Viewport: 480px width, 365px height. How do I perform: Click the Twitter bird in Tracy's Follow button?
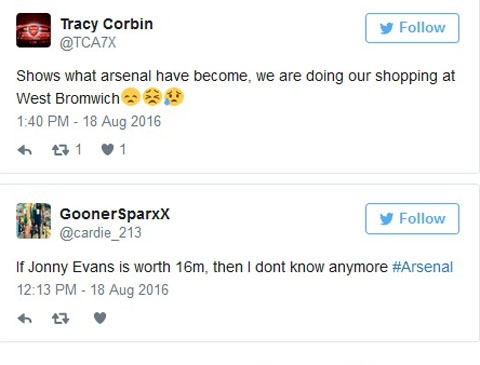[x=387, y=28]
